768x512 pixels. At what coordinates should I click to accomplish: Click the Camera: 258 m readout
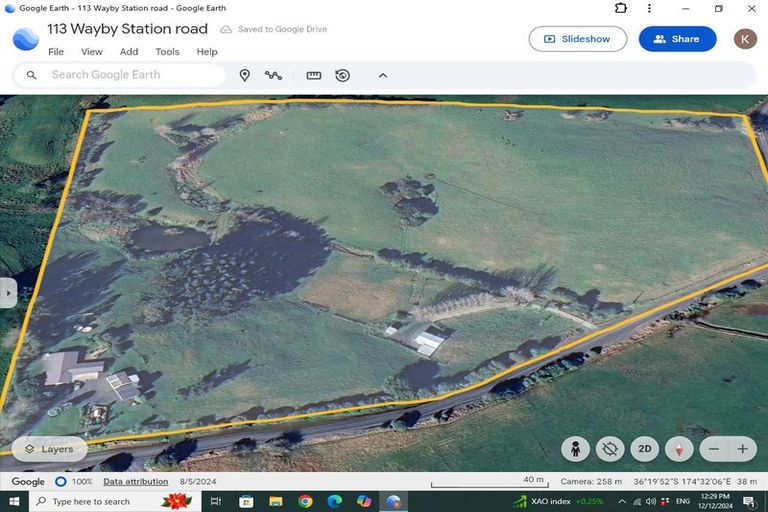point(591,482)
